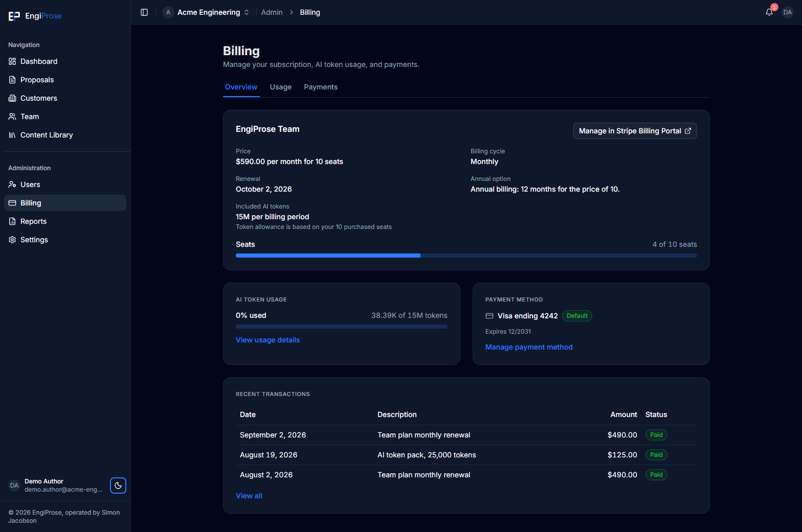Go to Proposals in the sidebar
Screen dimensions: 802x532
(65, 80)
